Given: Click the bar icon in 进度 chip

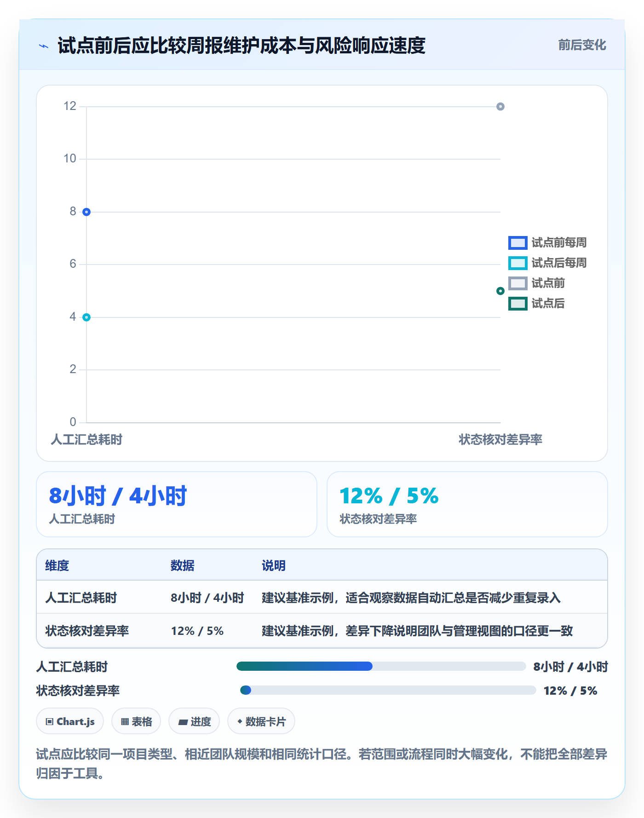Looking at the screenshot, I should tap(183, 722).
